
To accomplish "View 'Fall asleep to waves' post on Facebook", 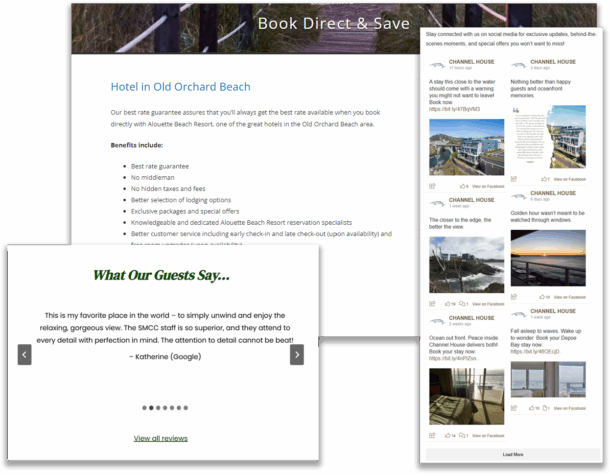I will 570,408.
